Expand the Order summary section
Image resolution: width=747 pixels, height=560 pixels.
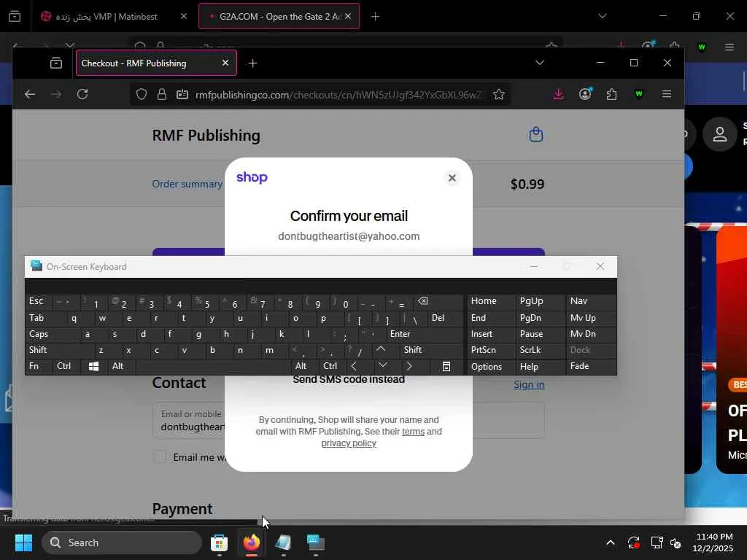(x=187, y=184)
